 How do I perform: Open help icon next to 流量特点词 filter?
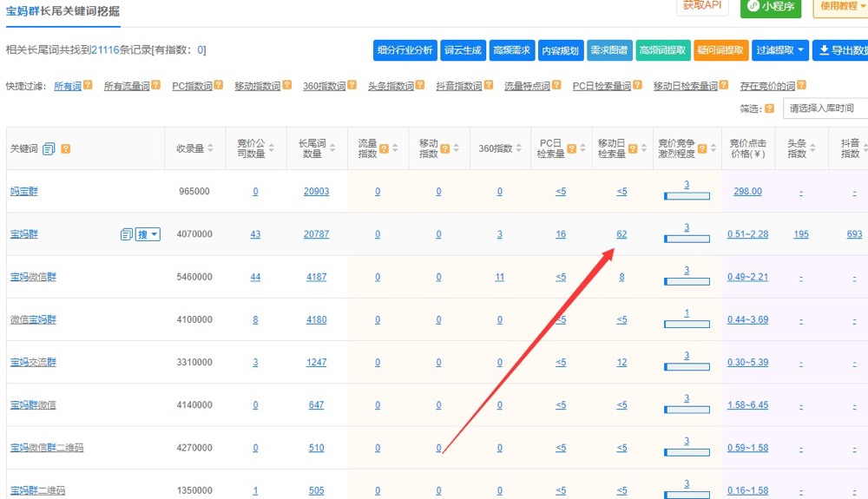(556, 85)
